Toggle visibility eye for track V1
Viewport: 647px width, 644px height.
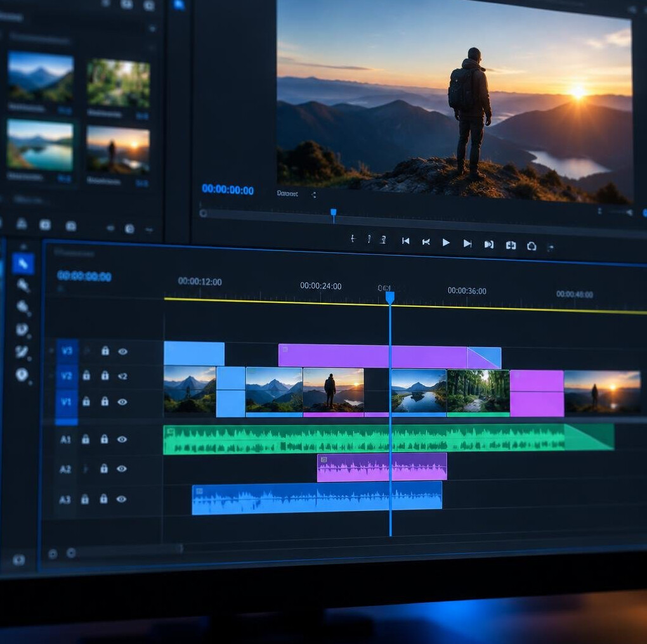click(x=122, y=402)
